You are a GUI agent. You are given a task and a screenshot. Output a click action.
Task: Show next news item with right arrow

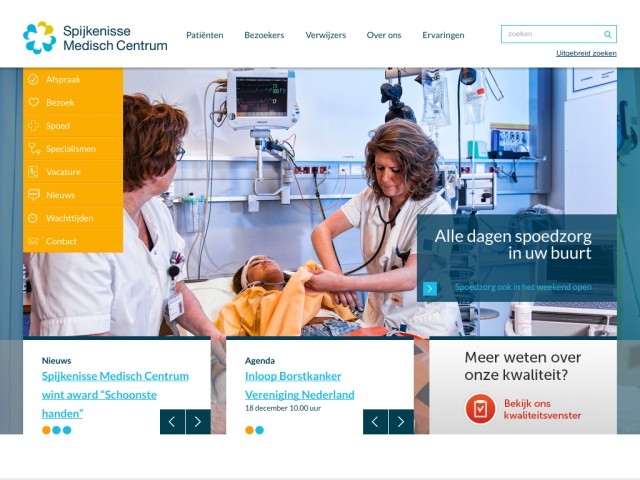coord(198,422)
